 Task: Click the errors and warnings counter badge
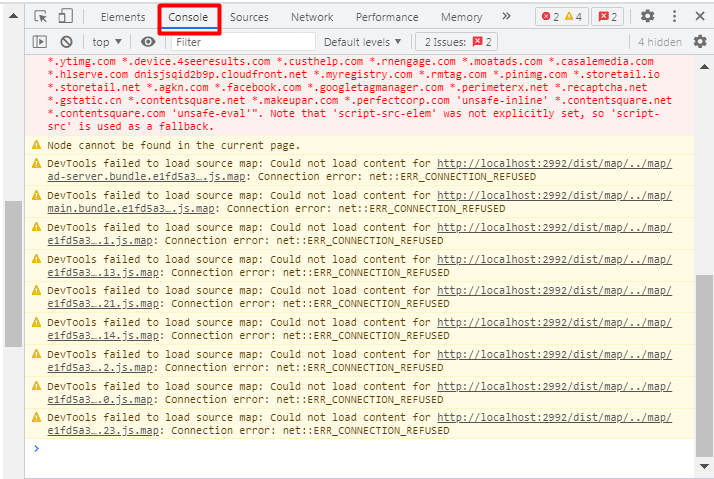562,17
